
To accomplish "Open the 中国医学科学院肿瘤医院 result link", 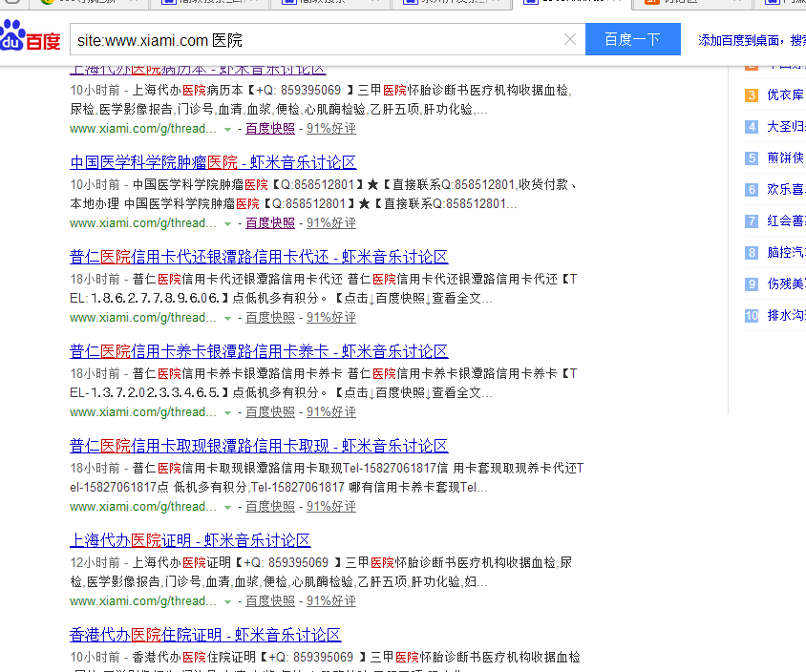I will click(x=212, y=162).
